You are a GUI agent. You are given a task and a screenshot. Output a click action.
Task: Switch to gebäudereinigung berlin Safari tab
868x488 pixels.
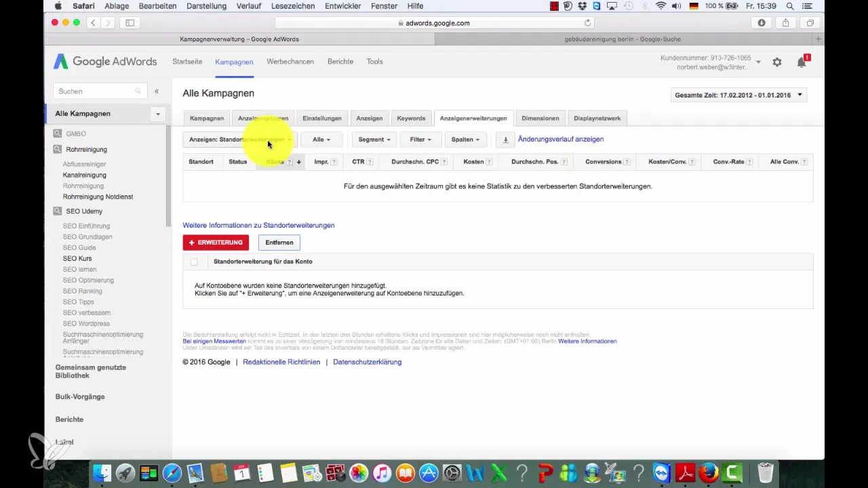[623, 39]
